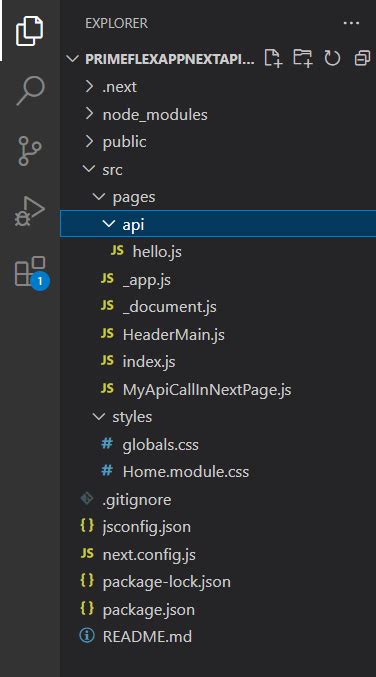Open the Search view in the activity bar
Image resolution: width=376 pixels, height=677 pixels.
30,91
